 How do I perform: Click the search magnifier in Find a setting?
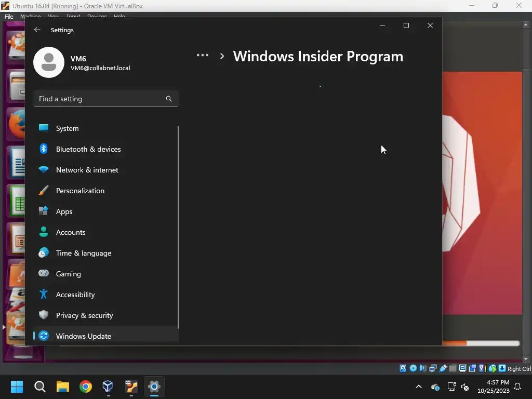click(169, 99)
